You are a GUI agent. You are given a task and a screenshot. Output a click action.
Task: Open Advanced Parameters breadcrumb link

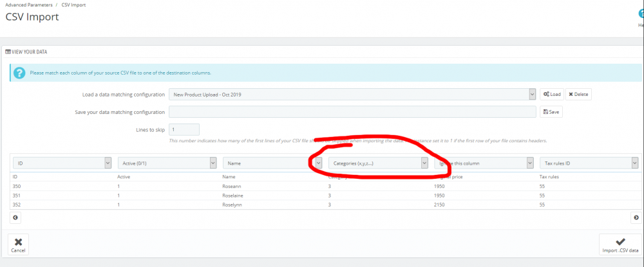click(29, 5)
